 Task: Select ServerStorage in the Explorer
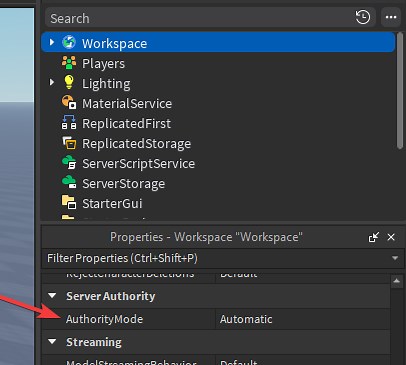point(123,183)
